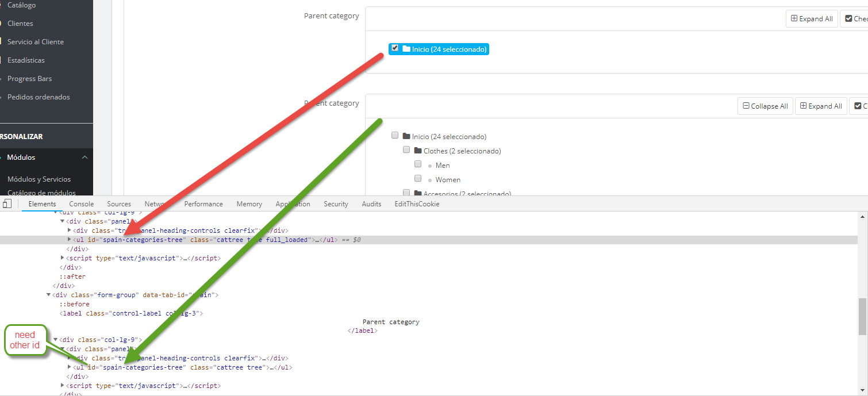Select the Women category label
Screen dimensions: 868x396
click(x=448, y=180)
